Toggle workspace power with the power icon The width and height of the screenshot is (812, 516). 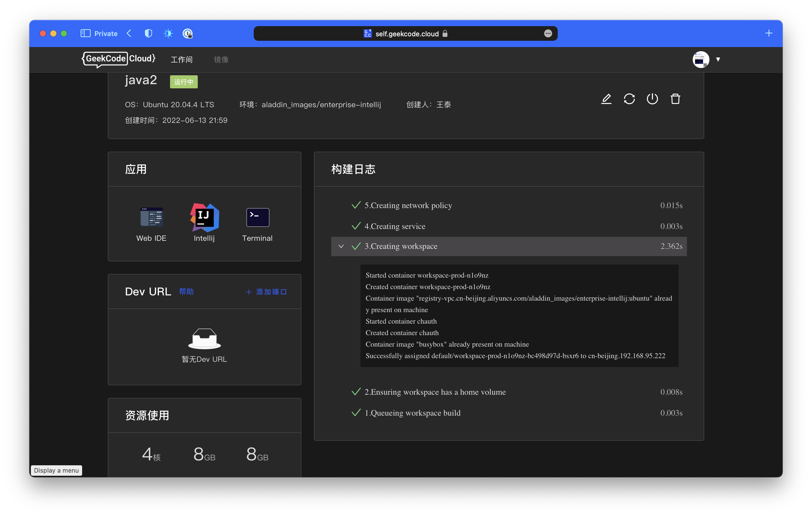coord(652,99)
